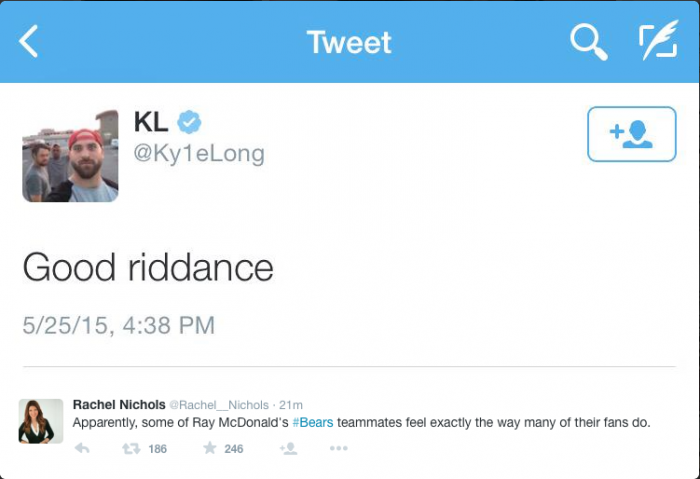Retweet Rachel Nichols' tweet
The height and width of the screenshot is (479, 700).
click(130, 449)
